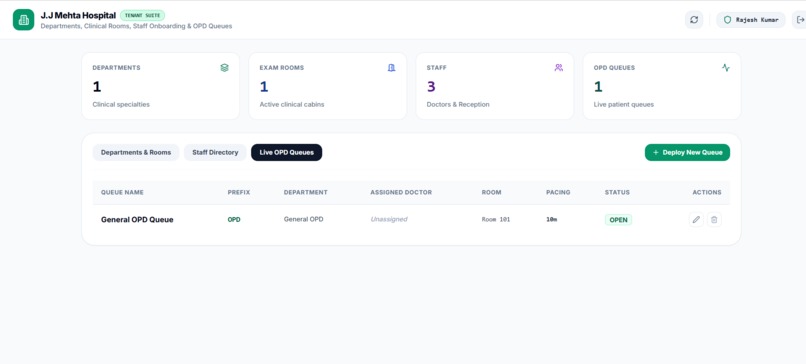The image size is (806, 364).
Task: Click the Doctors & Reception text
Action: point(457,104)
